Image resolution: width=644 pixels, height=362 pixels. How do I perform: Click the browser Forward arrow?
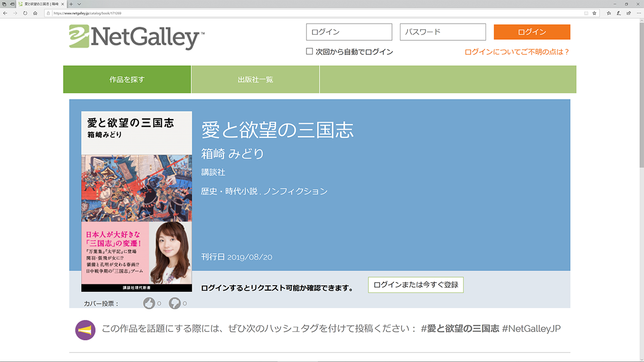[15, 13]
